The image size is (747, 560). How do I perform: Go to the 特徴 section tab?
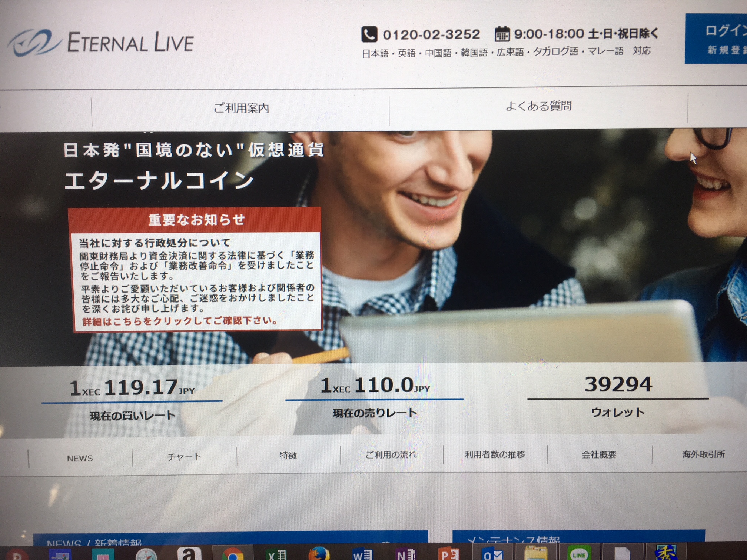click(x=288, y=456)
